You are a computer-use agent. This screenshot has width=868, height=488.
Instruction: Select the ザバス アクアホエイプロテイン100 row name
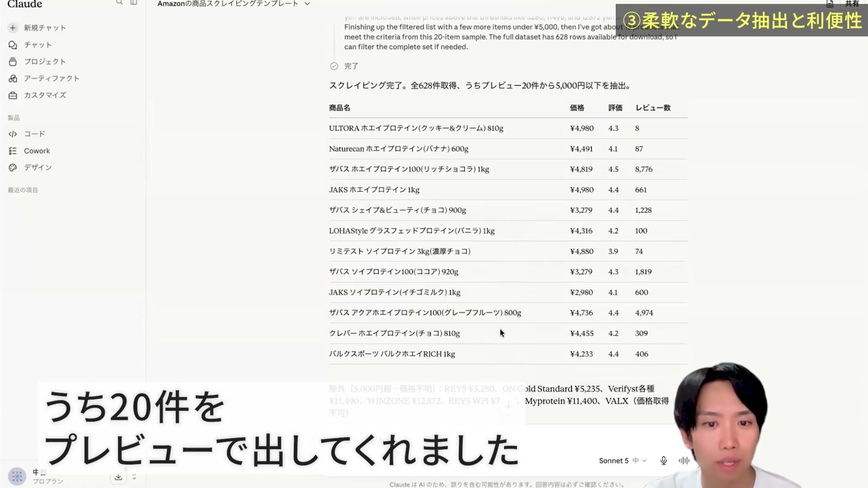point(425,313)
